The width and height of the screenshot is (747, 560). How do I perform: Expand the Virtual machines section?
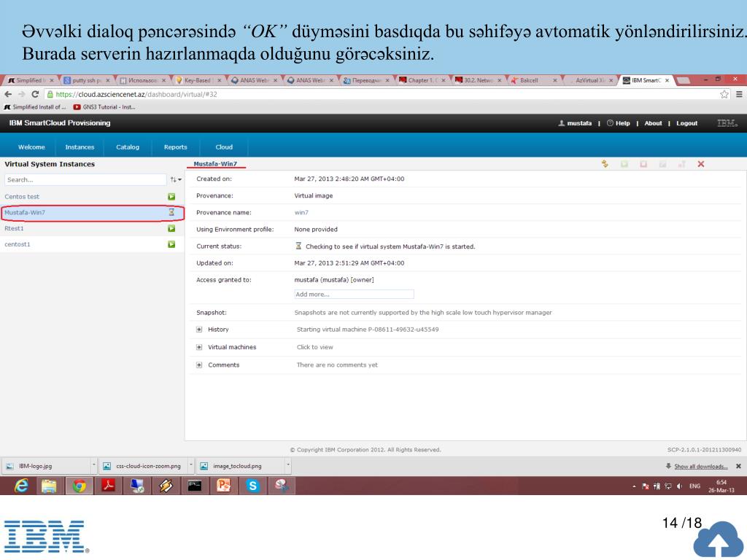(x=199, y=347)
